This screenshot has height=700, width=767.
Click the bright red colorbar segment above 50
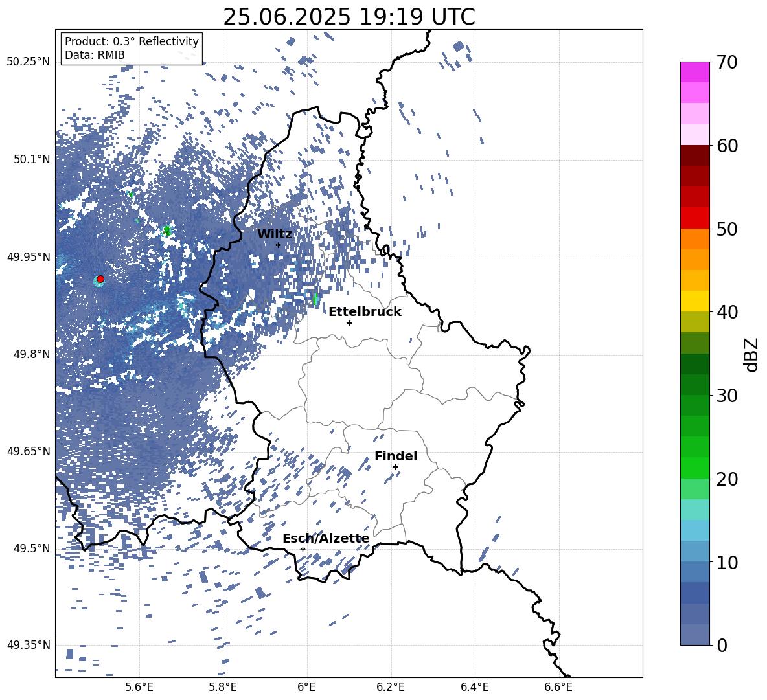click(x=694, y=218)
